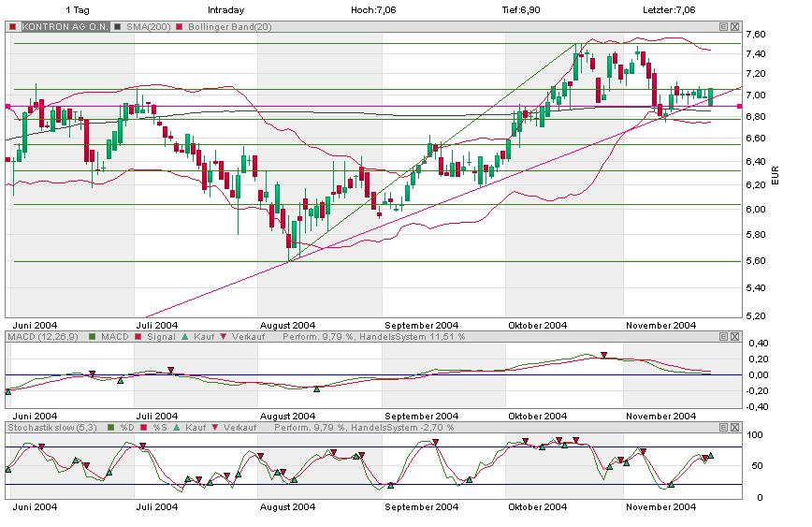
Task: Close the Stochastik slow indicator panel
Action: tap(735, 427)
